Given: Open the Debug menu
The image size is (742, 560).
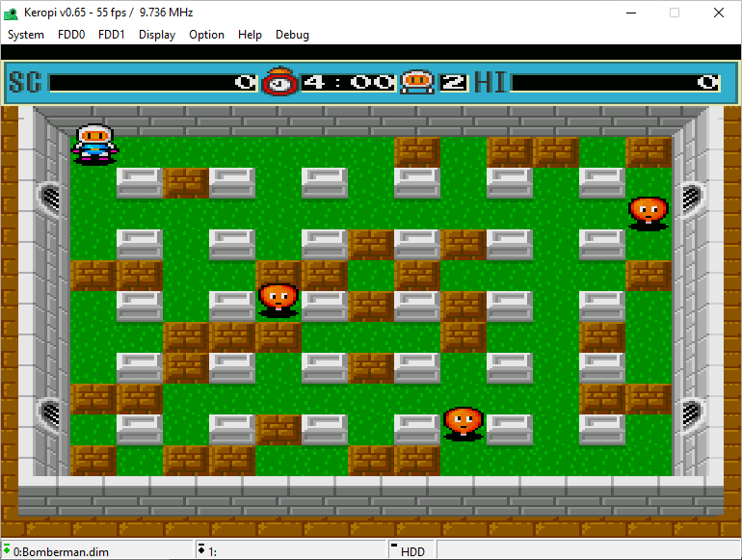Looking at the screenshot, I should (292, 35).
